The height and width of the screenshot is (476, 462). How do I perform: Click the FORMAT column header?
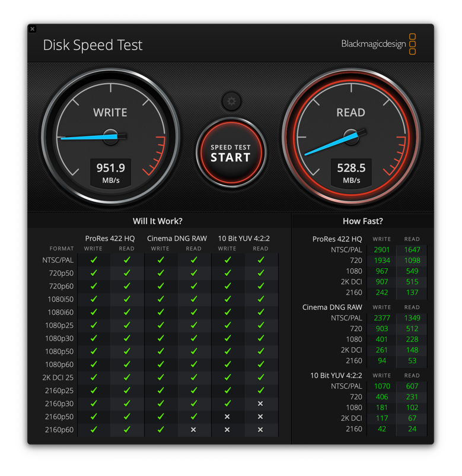click(x=62, y=249)
